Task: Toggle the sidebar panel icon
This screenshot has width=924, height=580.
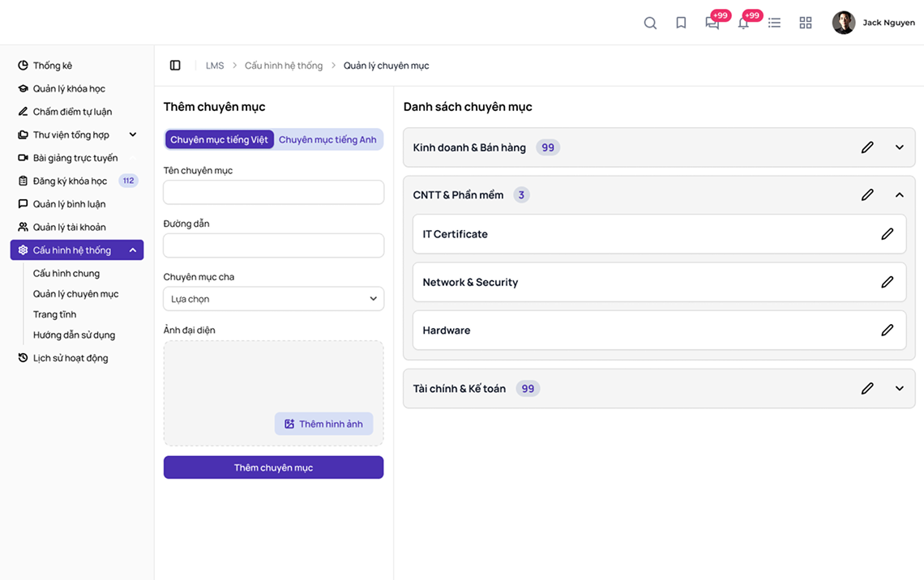Action: (x=175, y=66)
